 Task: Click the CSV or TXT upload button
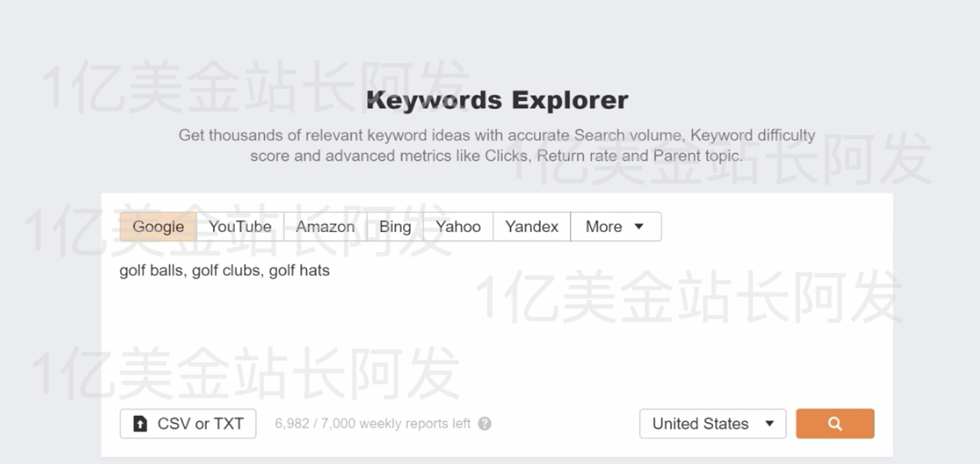click(x=189, y=424)
